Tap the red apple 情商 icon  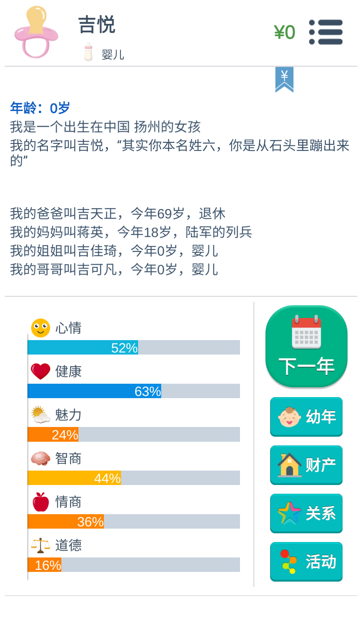pos(41,502)
